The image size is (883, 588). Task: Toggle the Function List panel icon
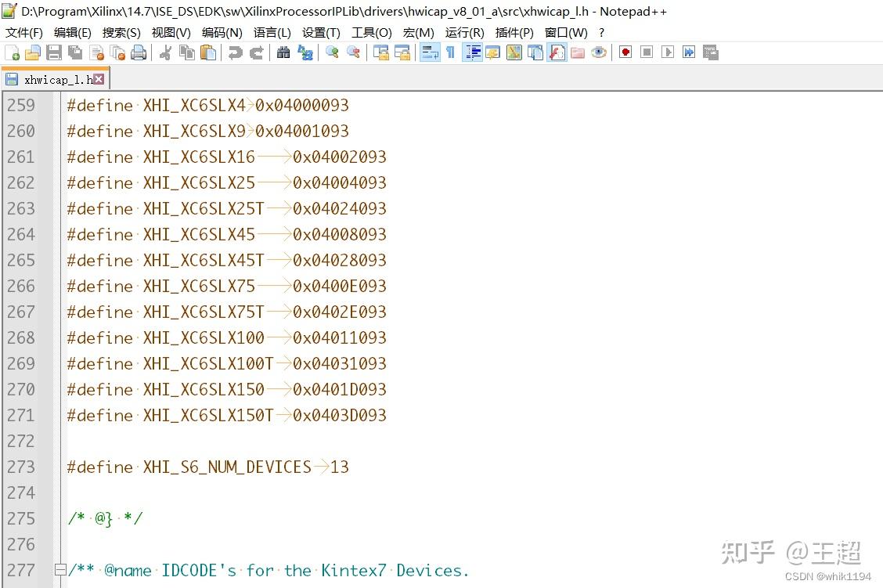557,53
